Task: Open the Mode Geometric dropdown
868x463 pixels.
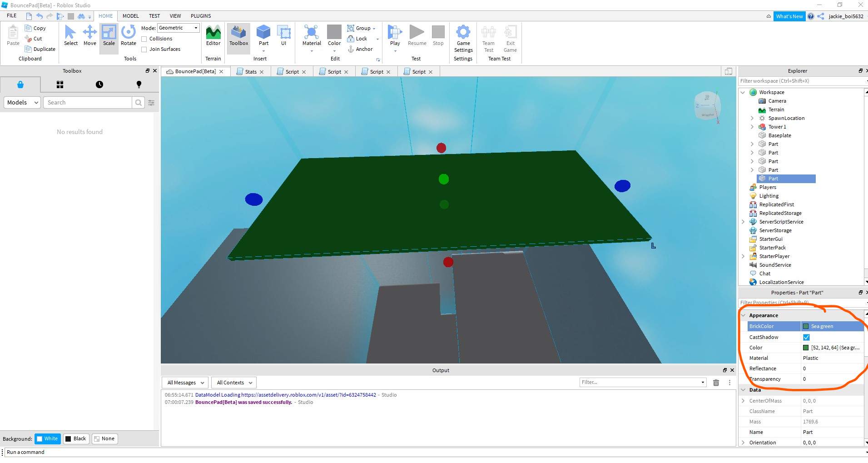Action: pyautogui.click(x=179, y=28)
